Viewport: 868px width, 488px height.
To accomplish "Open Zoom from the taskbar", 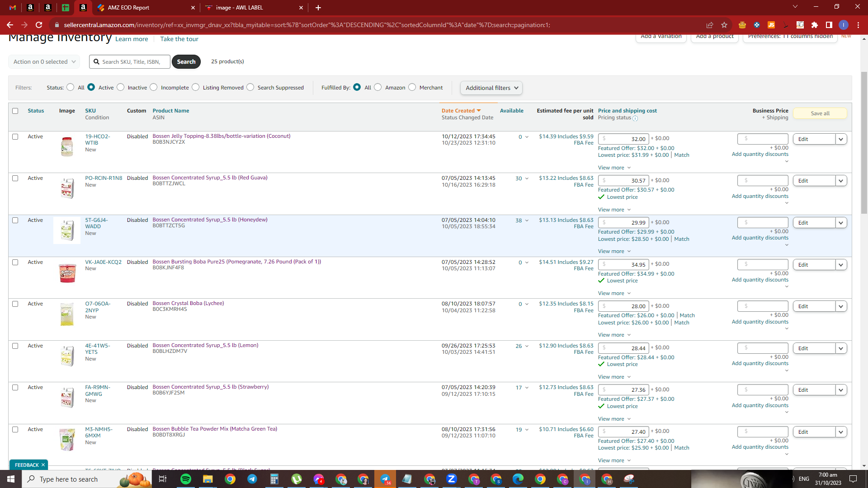I will [x=451, y=479].
